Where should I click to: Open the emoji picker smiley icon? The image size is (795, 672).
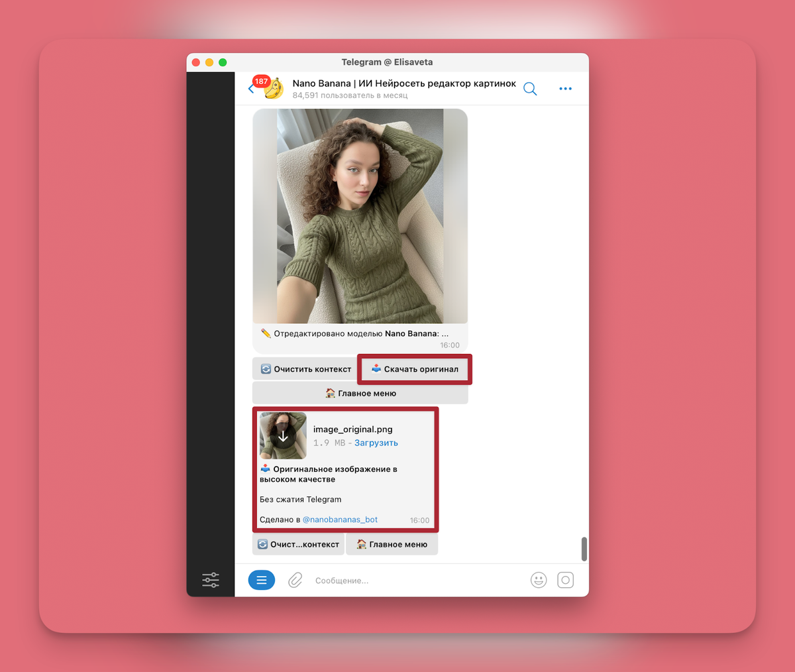[539, 581]
